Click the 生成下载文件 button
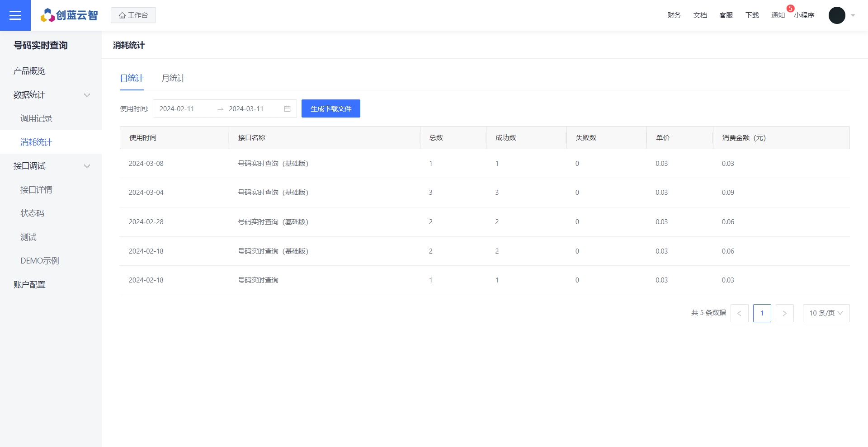Image resolution: width=868 pixels, height=447 pixels. point(330,109)
